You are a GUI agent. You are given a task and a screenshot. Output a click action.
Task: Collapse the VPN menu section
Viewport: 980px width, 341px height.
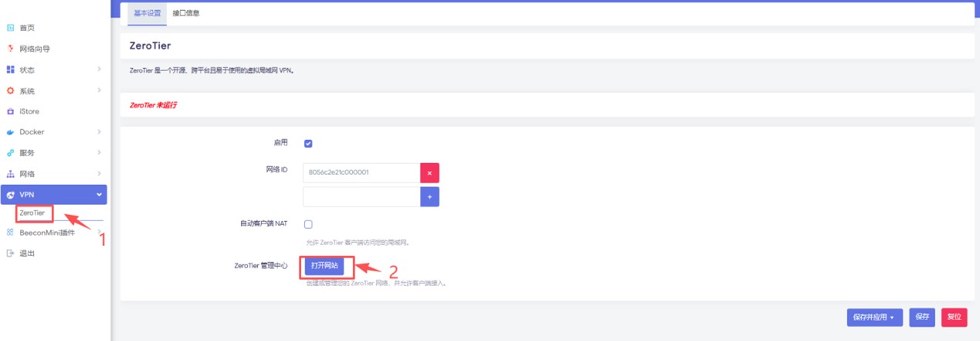(99, 195)
